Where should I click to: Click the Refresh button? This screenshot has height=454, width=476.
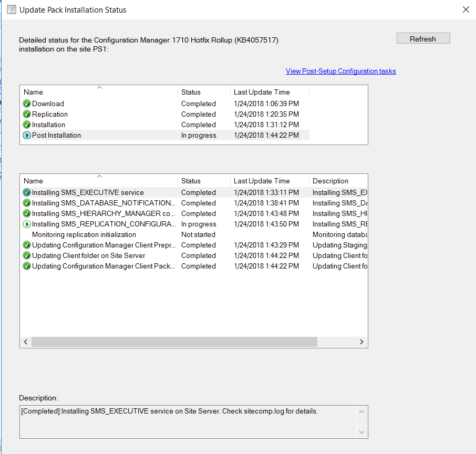423,38
